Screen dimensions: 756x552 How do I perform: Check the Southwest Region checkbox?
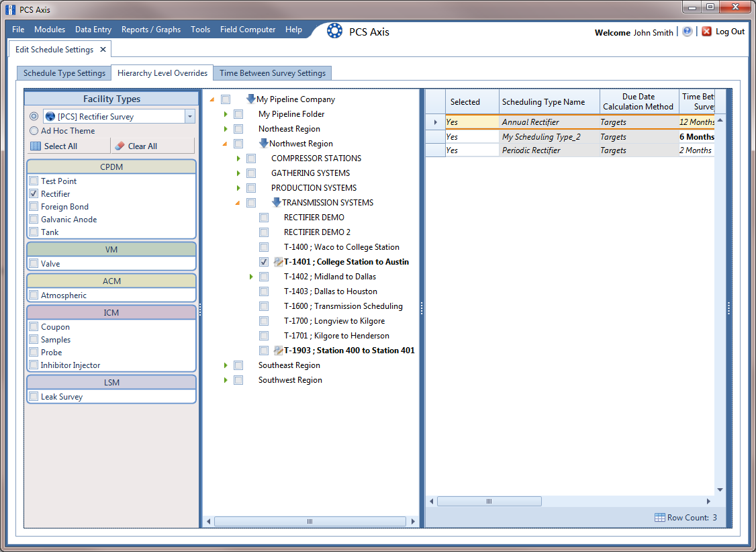[x=238, y=380]
